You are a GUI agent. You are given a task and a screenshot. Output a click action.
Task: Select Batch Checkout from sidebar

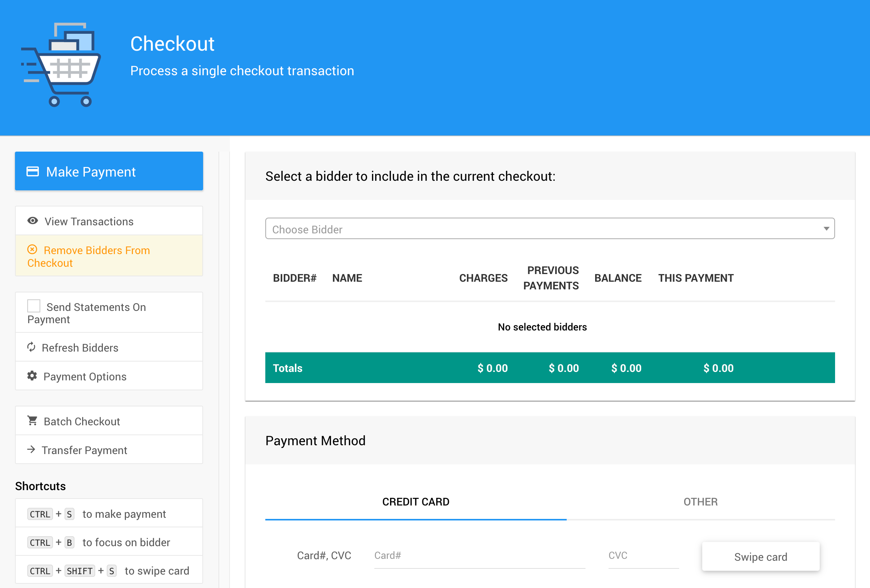pyautogui.click(x=82, y=421)
